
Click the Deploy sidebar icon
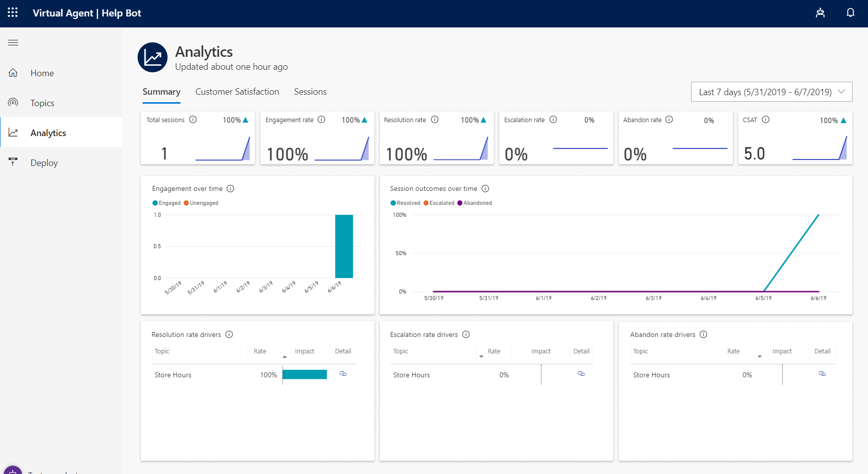point(13,162)
